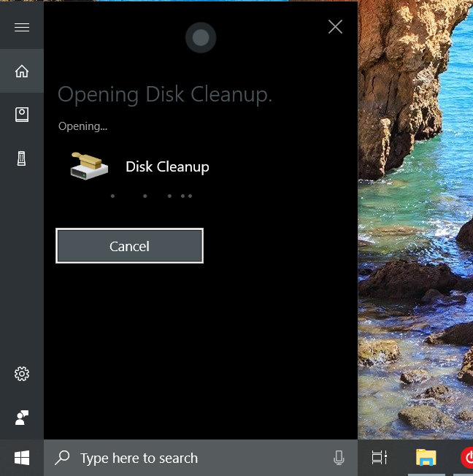Activate the taskbar microphone icon
The image size is (473, 476).
point(339,458)
